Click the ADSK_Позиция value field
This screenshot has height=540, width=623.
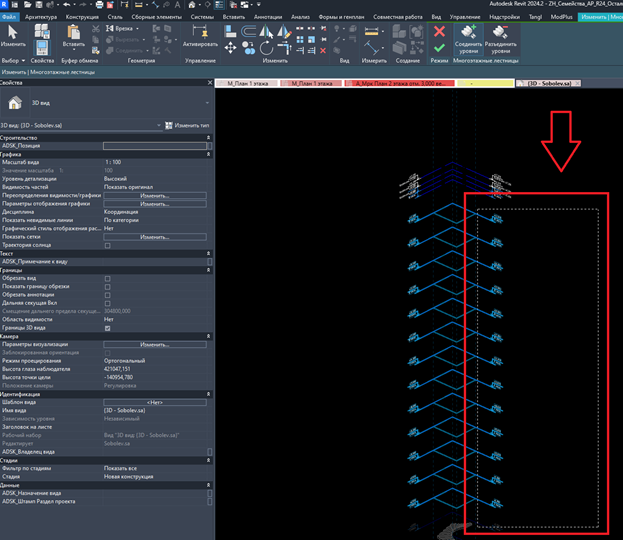pyautogui.click(x=155, y=146)
